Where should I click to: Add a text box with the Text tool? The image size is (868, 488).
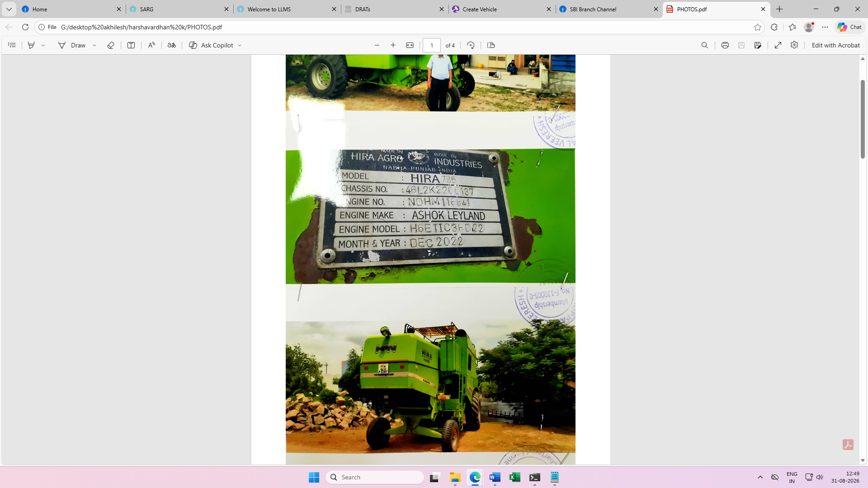point(131,45)
